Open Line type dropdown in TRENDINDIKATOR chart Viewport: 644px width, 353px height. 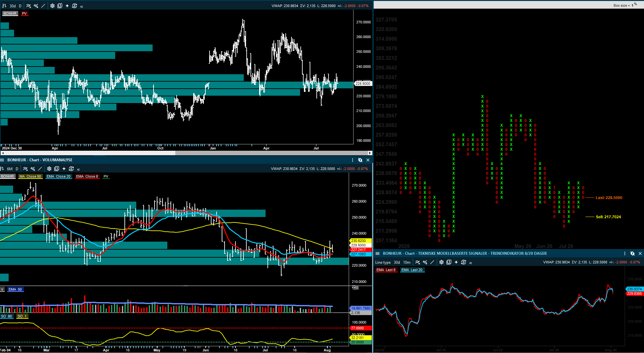[x=383, y=262]
